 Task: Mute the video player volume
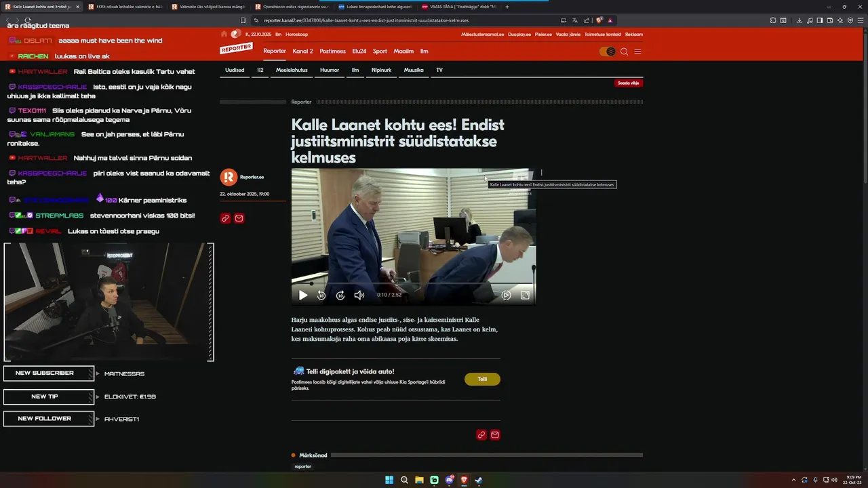(359, 295)
